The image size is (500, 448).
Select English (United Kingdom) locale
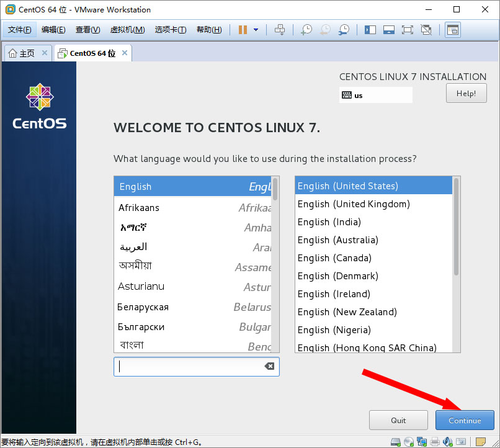[x=354, y=204]
